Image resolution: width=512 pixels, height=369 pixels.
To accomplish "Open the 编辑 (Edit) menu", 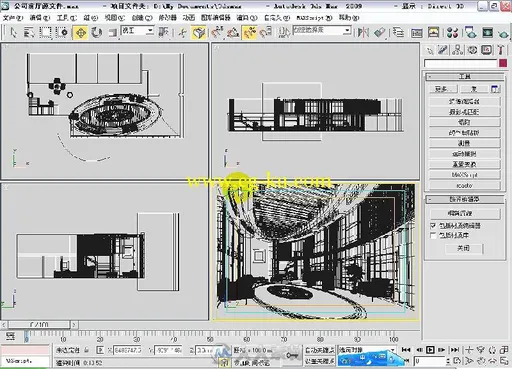I will click(x=40, y=18).
